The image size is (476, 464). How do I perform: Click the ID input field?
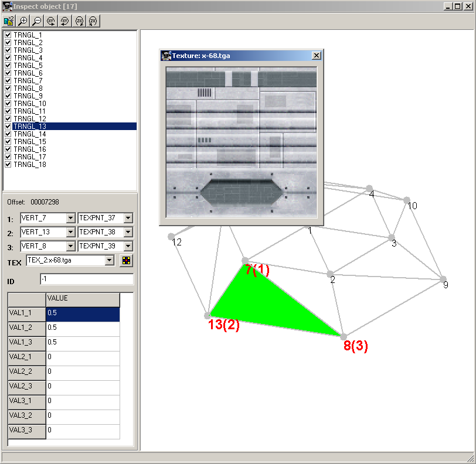click(x=86, y=279)
